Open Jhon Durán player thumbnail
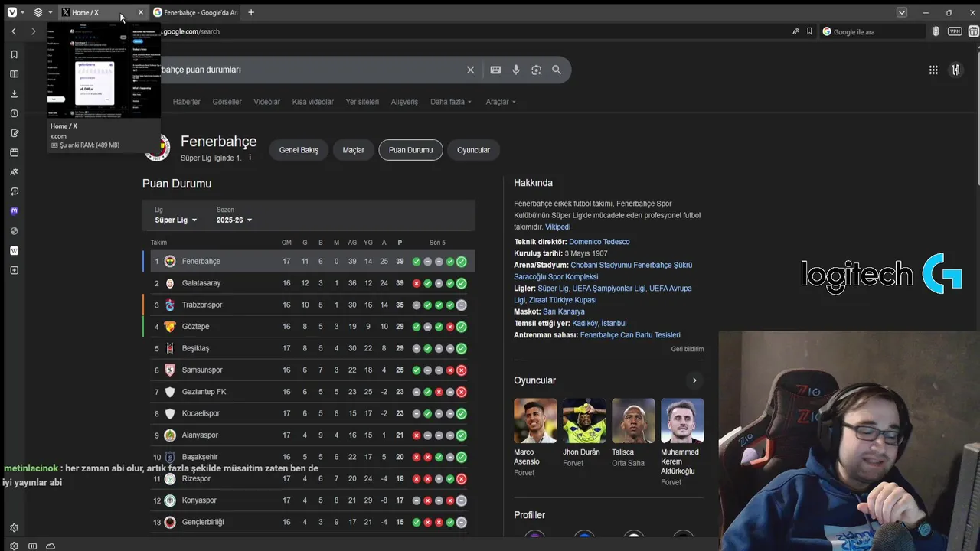Screen dimensions: 980x551 584,421
